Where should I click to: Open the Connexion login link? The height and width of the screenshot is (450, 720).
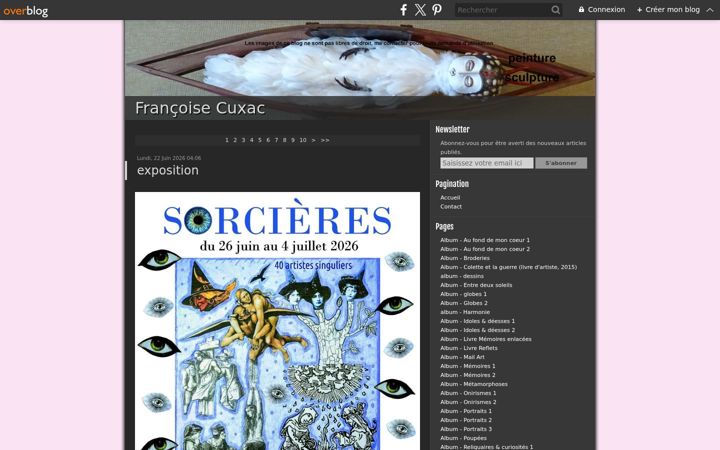point(602,10)
